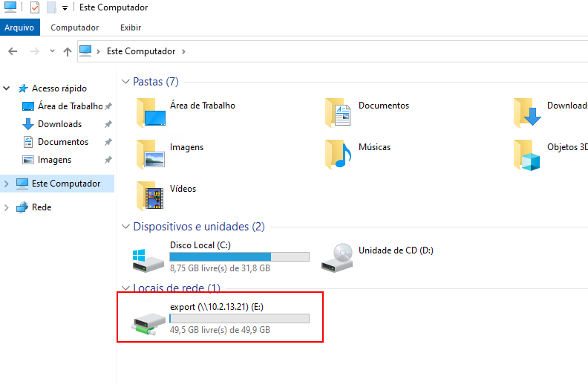Open the Documentos folder in main pane
Screen dimensions: 588x385
338,112
